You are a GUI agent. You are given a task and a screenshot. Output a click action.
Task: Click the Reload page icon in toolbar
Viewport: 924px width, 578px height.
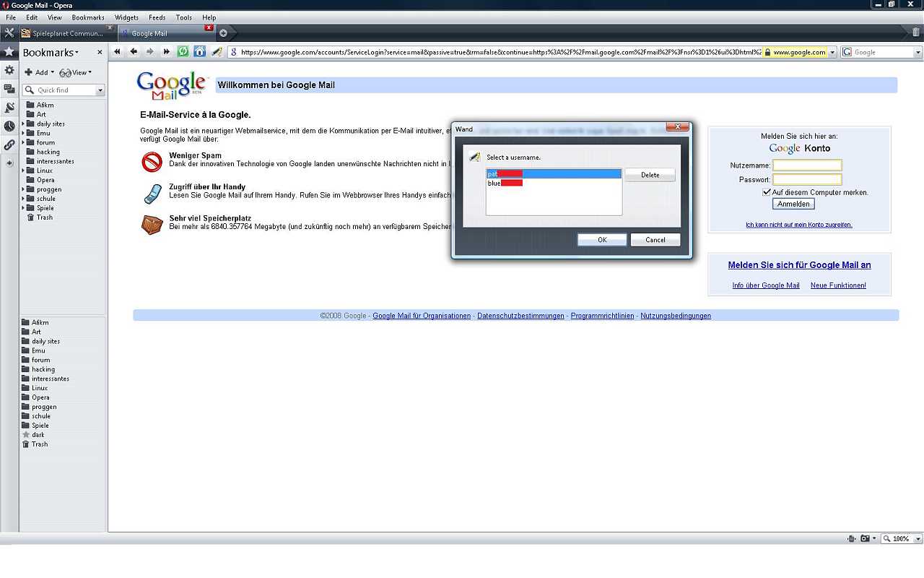(183, 52)
